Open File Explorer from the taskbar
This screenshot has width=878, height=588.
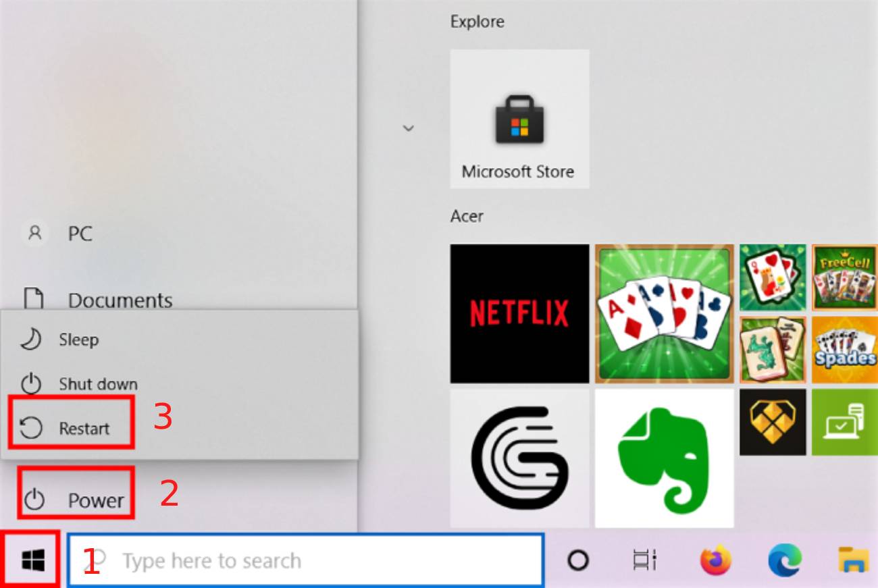point(854,560)
